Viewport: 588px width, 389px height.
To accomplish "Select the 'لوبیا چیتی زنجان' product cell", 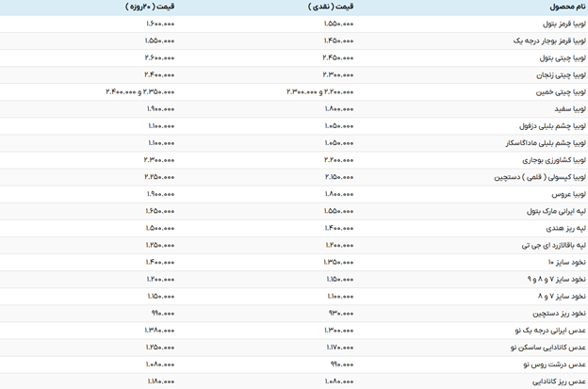I will point(561,74).
